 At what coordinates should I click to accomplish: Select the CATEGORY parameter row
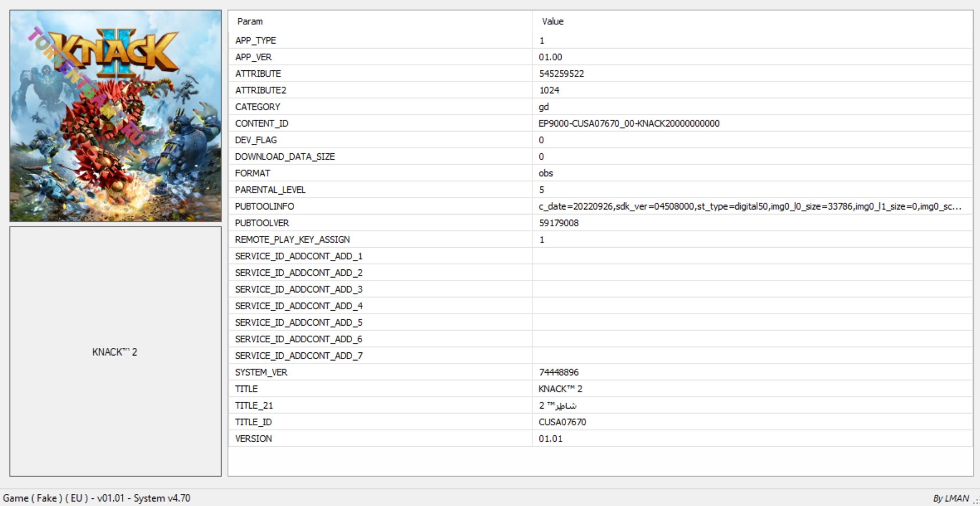pyautogui.click(x=258, y=107)
